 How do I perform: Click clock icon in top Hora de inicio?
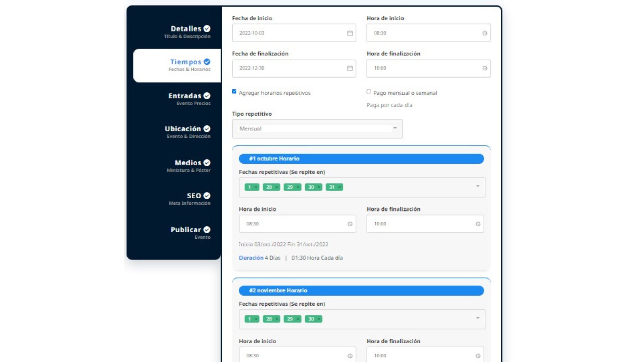tap(484, 33)
